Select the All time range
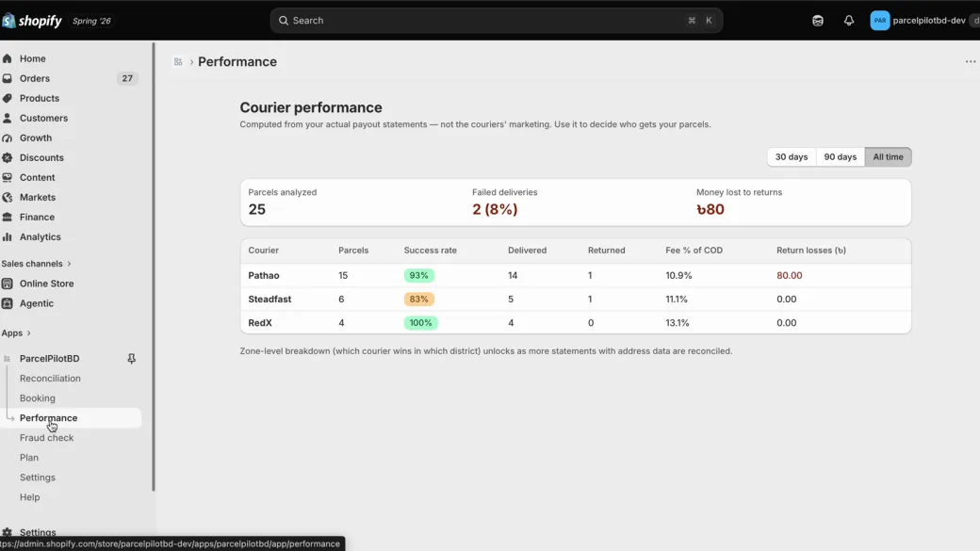 pyautogui.click(x=888, y=156)
